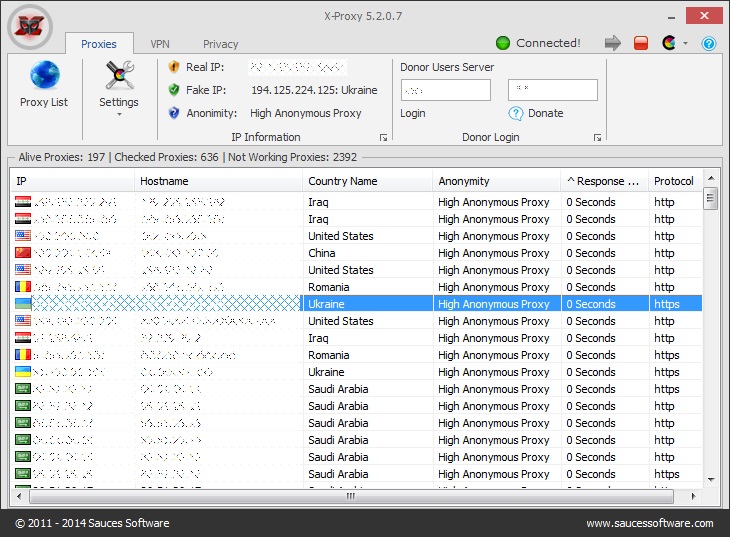Expand the IP Information dialog launcher

(383, 137)
